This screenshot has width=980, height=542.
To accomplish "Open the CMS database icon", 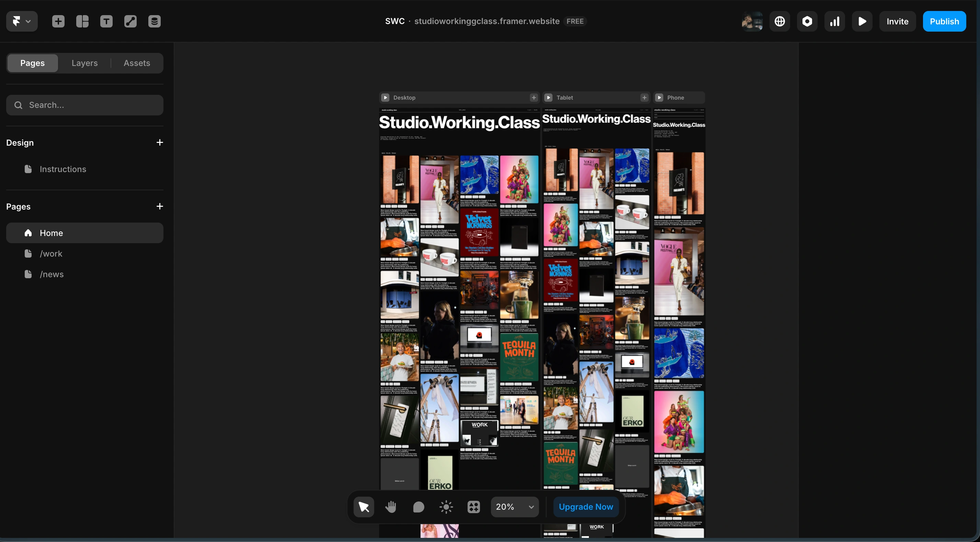I will click(154, 21).
